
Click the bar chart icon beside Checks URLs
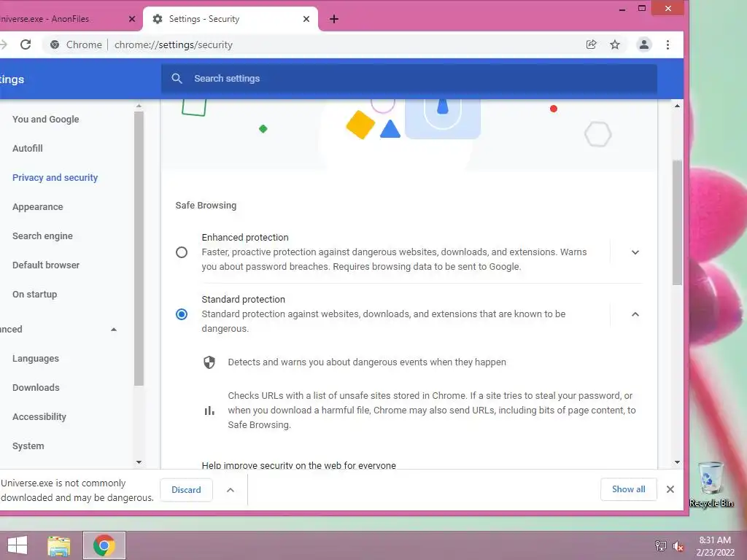point(209,411)
